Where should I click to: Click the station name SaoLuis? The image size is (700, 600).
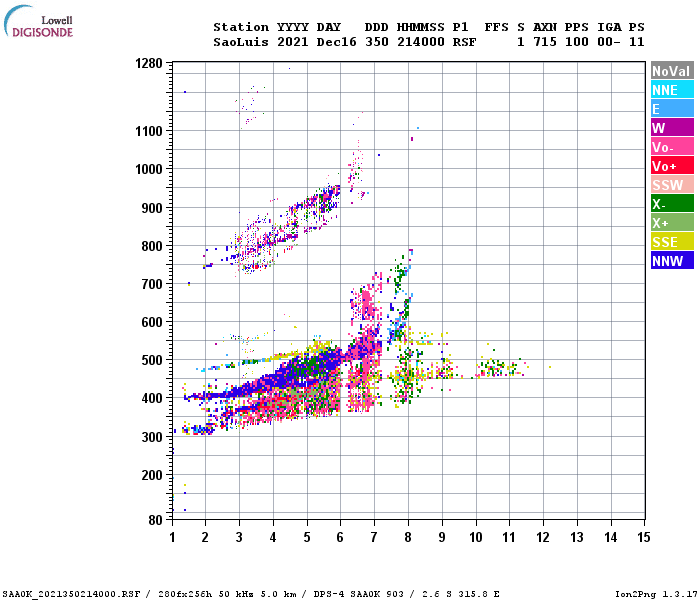[x=241, y=42]
